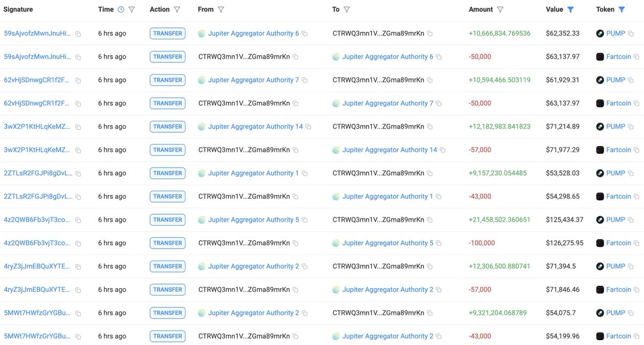Click the Jupiter logo beside Authority 5 To
Image resolution: width=644 pixels, height=345 pixels.
click(336, 243)
